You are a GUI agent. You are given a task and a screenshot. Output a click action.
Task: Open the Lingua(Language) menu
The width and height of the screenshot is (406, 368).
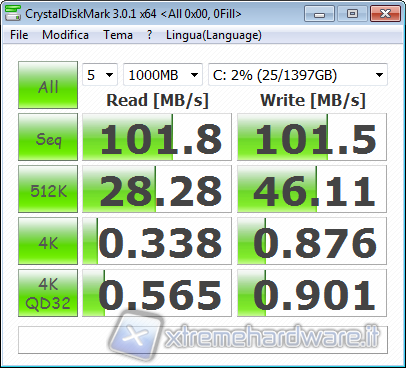tap(214, 35)
